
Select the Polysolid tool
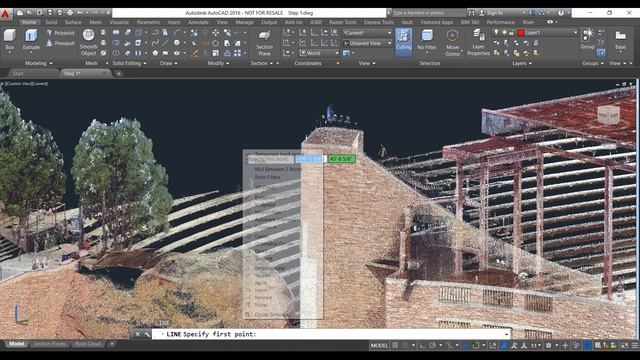click(60, 33)
